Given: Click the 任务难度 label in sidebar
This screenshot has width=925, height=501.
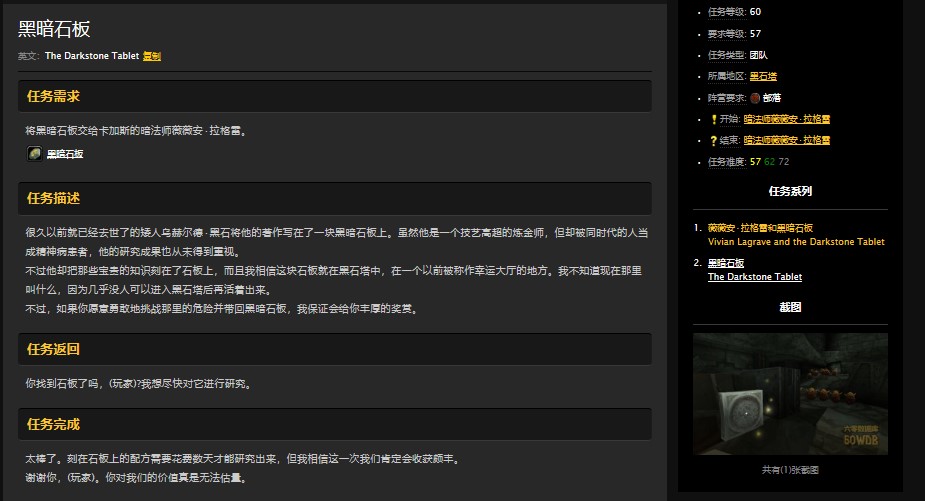Looking at the screenshot, I should tap(727, 161).
